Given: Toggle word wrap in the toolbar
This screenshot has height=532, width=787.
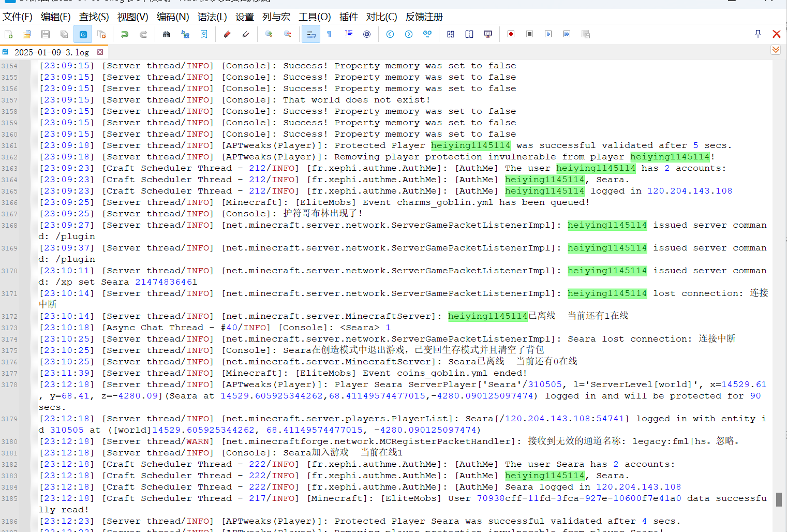Looking at the screenshot, I should 311,34.
